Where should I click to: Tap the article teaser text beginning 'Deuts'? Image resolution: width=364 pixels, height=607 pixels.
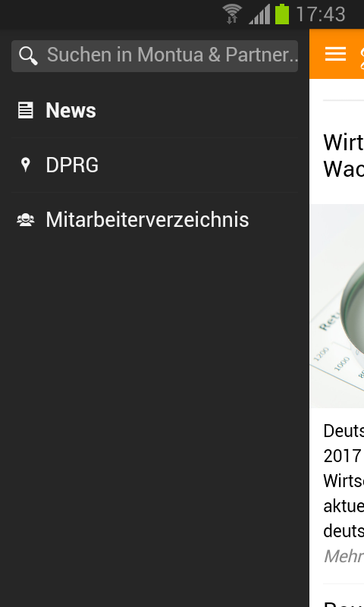point(344,481)
